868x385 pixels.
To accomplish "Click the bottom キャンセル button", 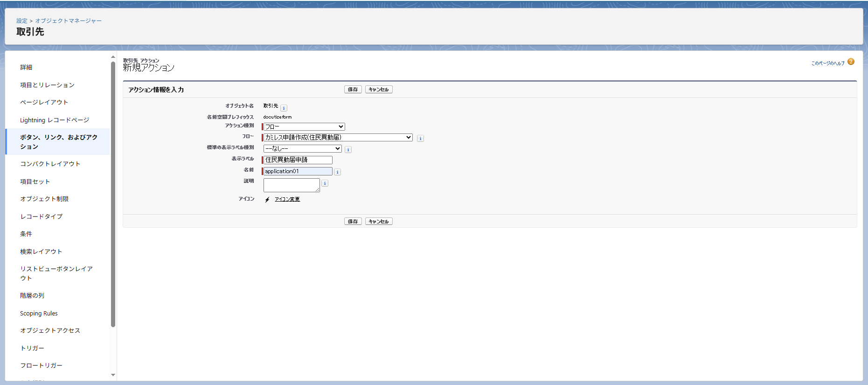I will pyautogui.click(x=378, y=222).
